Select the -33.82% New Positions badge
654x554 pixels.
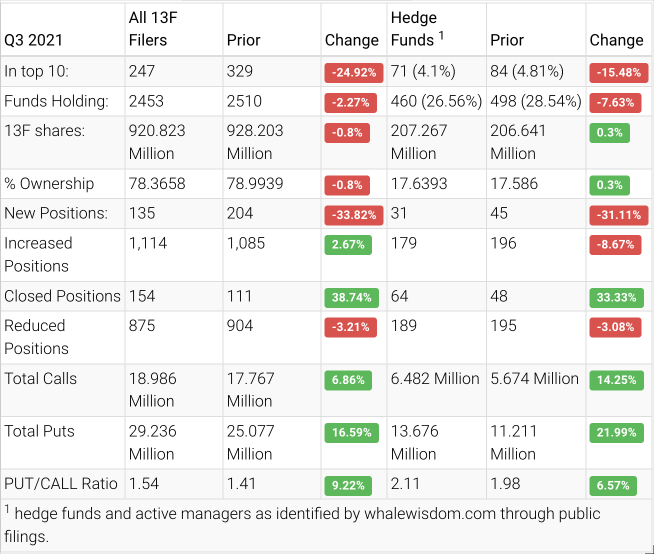click(x=350, y=215)
